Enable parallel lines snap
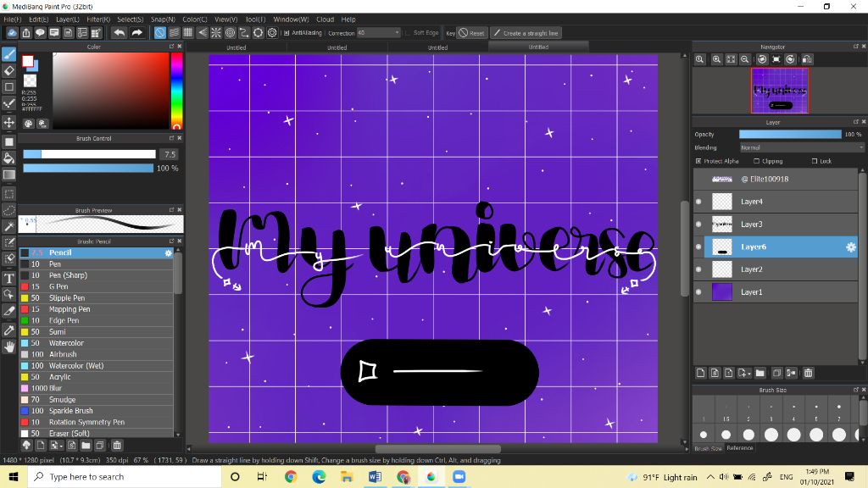This screenshot has height=488, width=868. (174, 33)
